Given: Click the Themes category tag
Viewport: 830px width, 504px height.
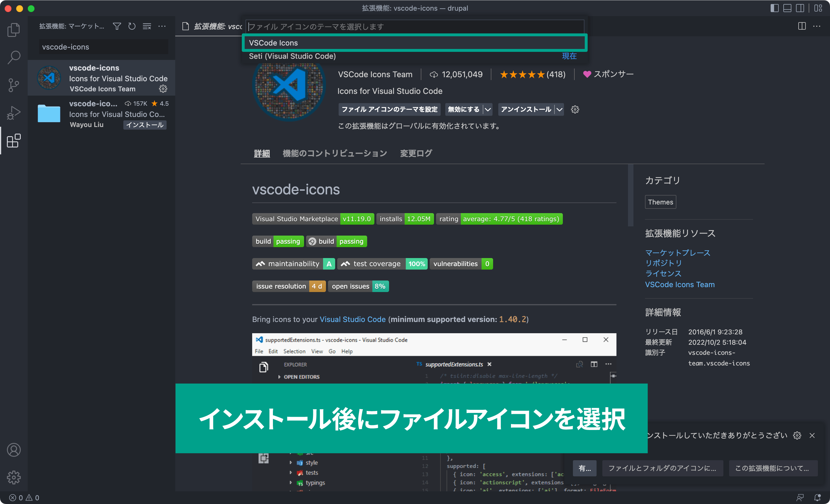Looking at the screenshot, I should pos(660,202).
